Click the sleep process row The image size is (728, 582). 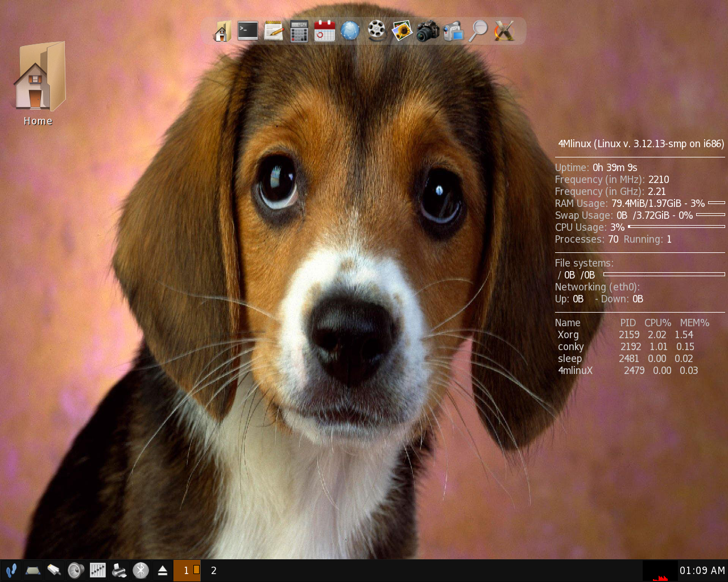point(626,359)
